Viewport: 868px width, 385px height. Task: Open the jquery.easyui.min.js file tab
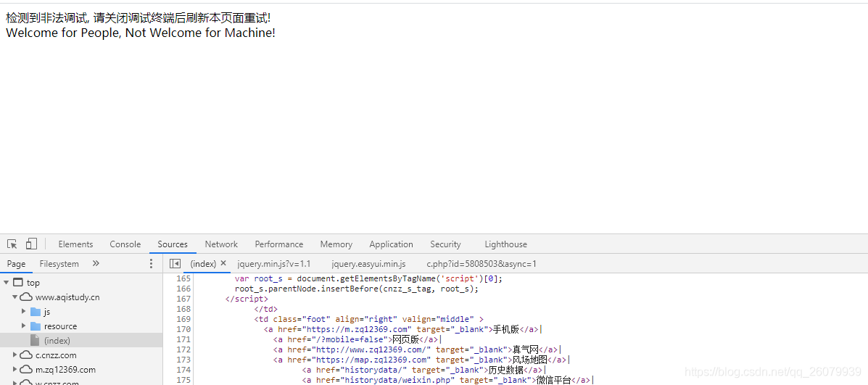[x=368, y=264]
